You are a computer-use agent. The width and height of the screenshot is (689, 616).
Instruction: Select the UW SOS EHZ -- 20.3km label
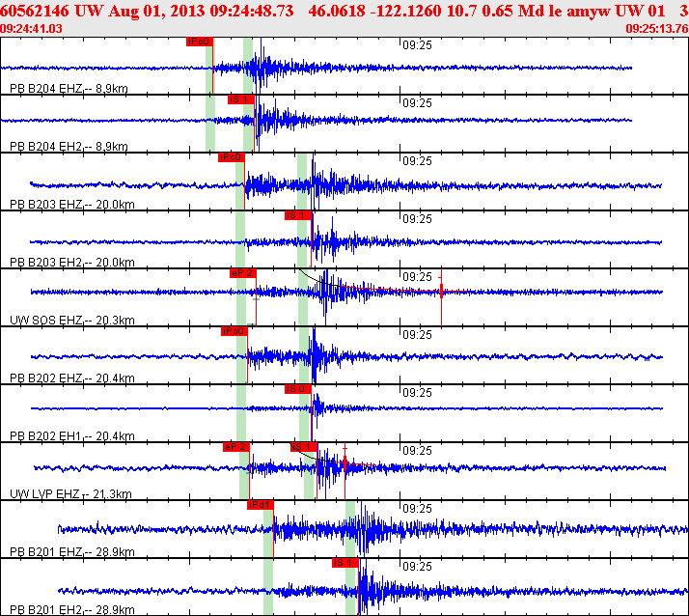click(x=72, y=321)
